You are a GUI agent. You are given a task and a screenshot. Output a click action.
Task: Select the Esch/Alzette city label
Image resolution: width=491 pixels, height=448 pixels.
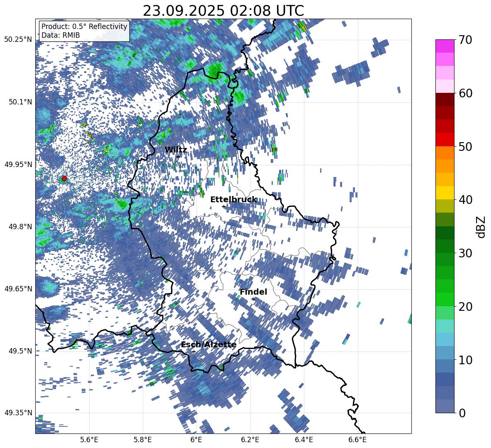[209, 345]
